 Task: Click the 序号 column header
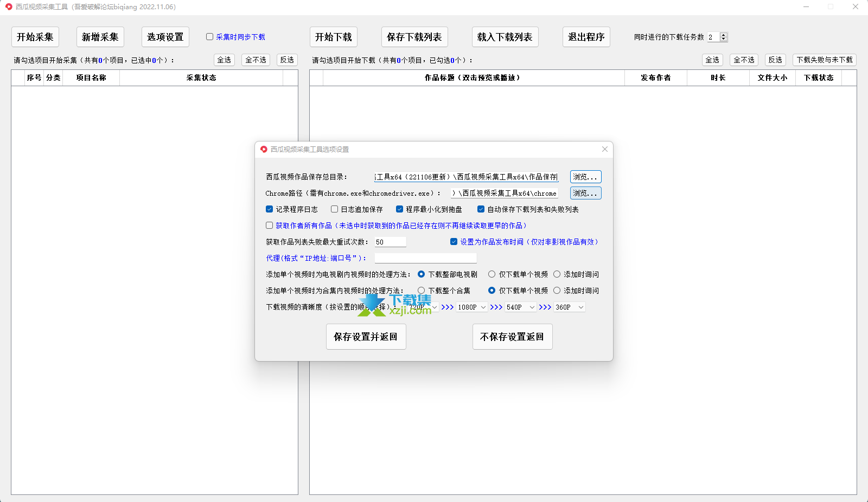click(34, 78)
